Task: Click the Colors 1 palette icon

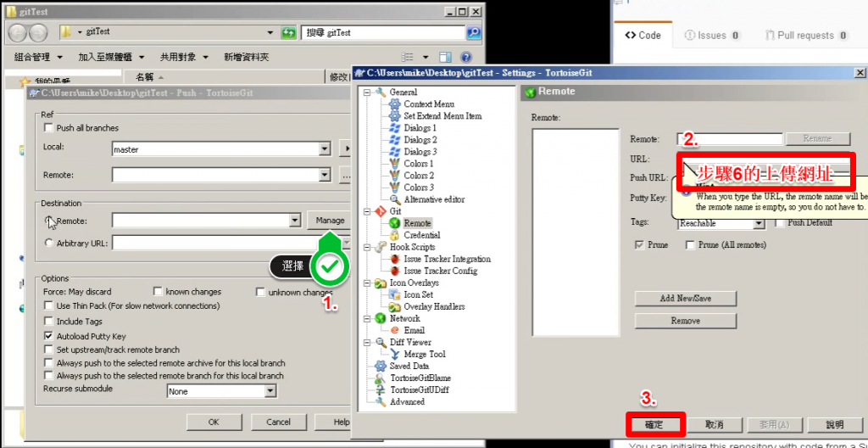Action: point(394,164)
